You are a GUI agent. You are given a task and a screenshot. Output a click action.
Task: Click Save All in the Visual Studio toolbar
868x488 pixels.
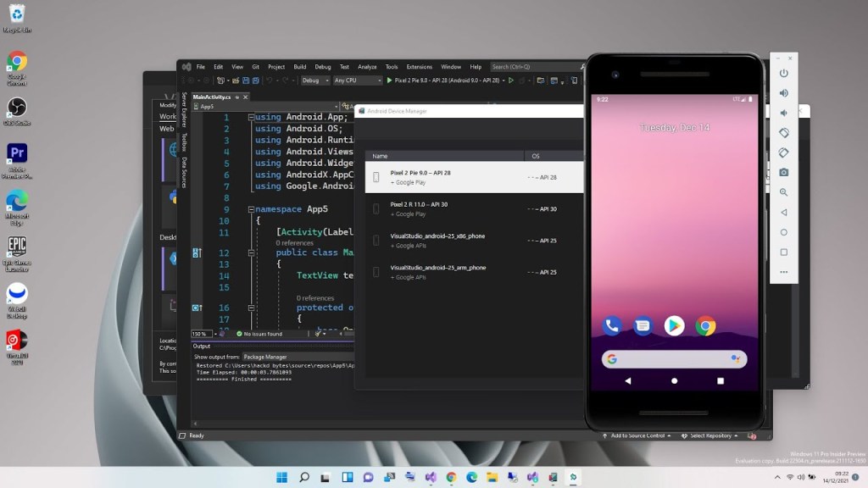255,80
